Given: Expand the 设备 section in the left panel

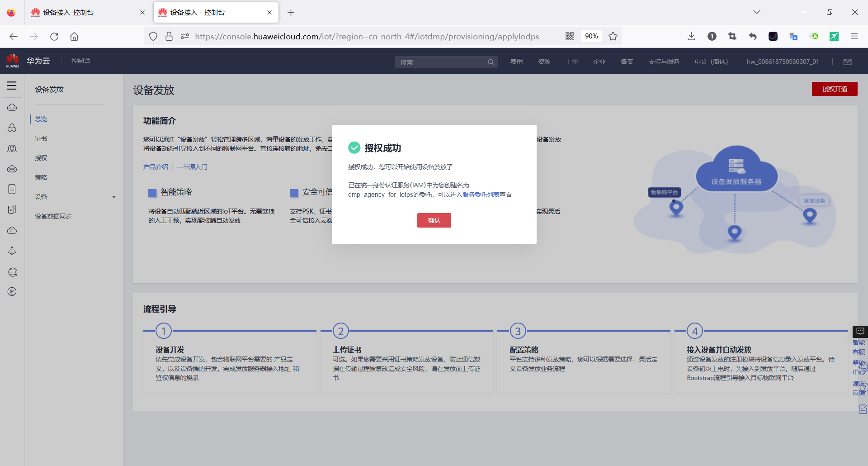Looking at the screenshot, I should click(x=114, y=197).
